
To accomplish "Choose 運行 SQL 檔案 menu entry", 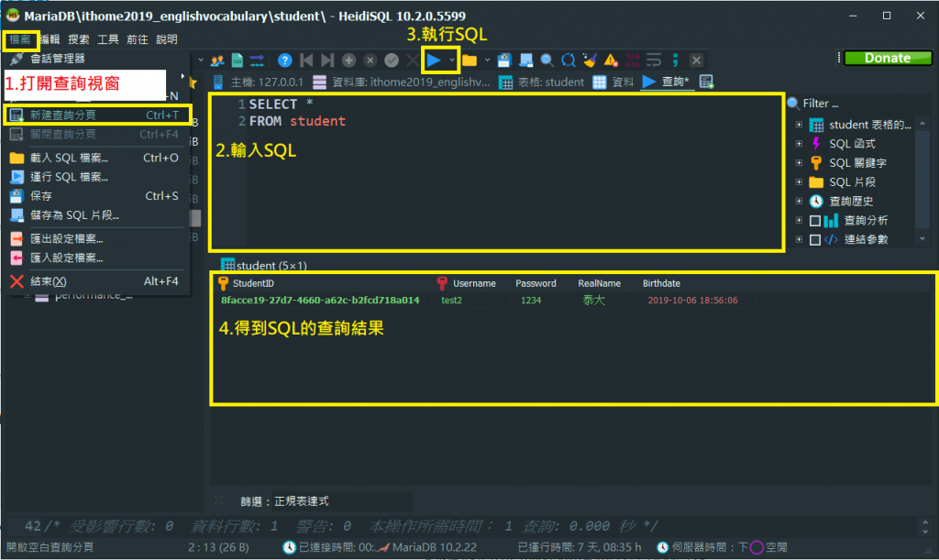I will [97, 177].
